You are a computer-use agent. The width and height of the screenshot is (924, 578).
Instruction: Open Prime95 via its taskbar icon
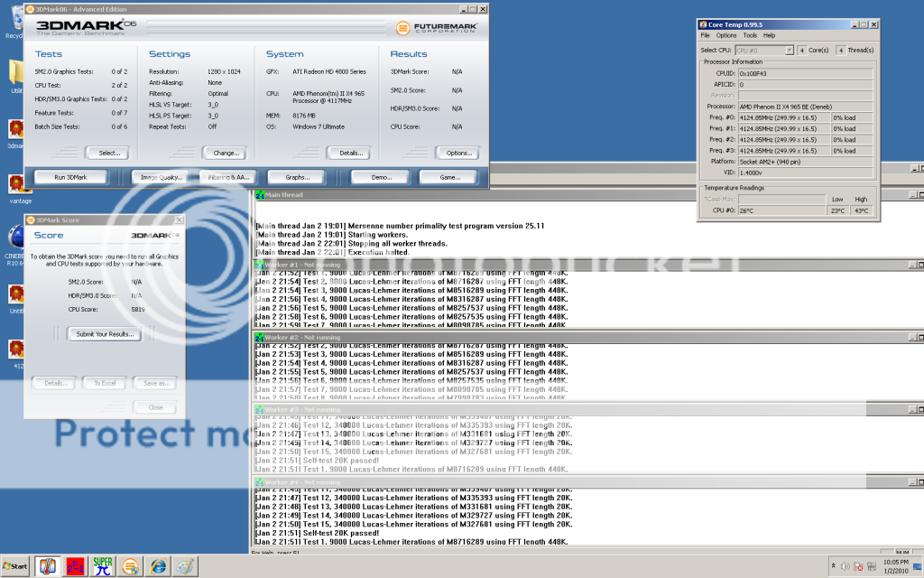pos(74,566)
